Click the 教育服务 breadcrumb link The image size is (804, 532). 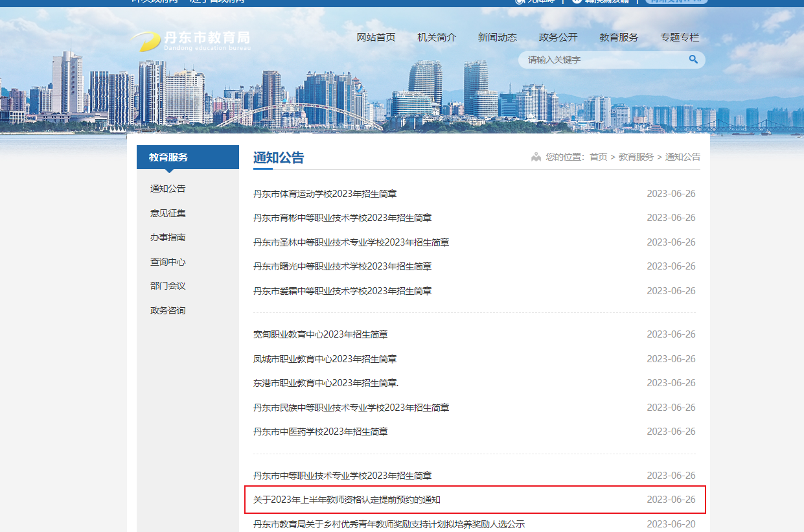tap(636, 157)
